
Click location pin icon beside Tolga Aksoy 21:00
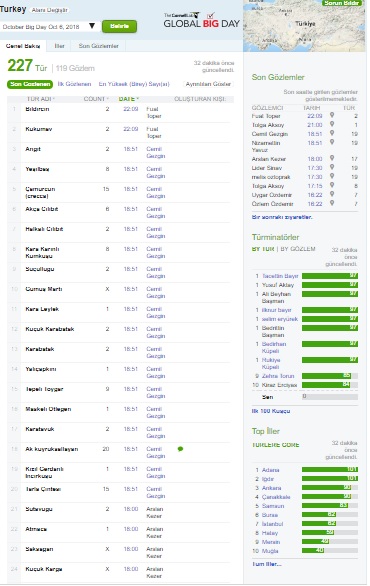click(332, 124)
